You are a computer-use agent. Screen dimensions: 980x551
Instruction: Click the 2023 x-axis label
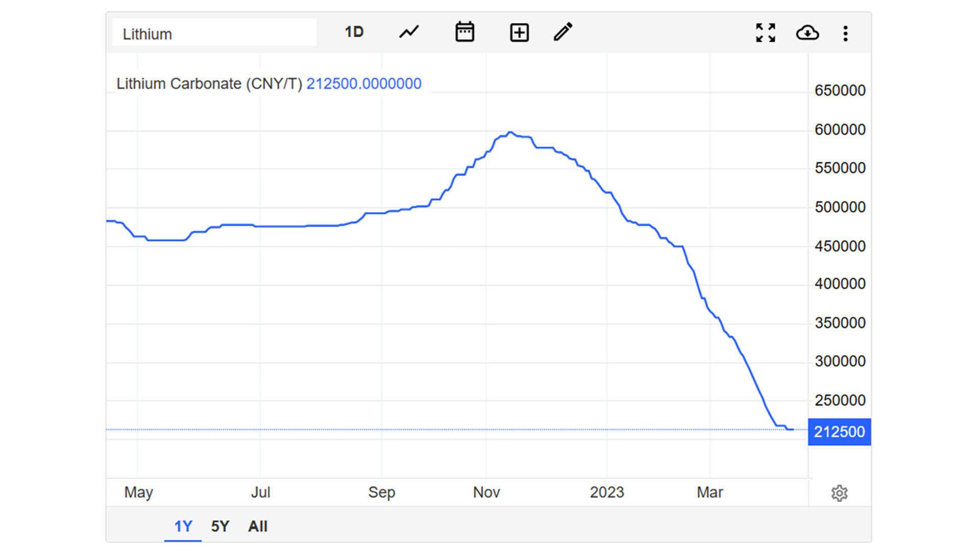pos(607,492)
